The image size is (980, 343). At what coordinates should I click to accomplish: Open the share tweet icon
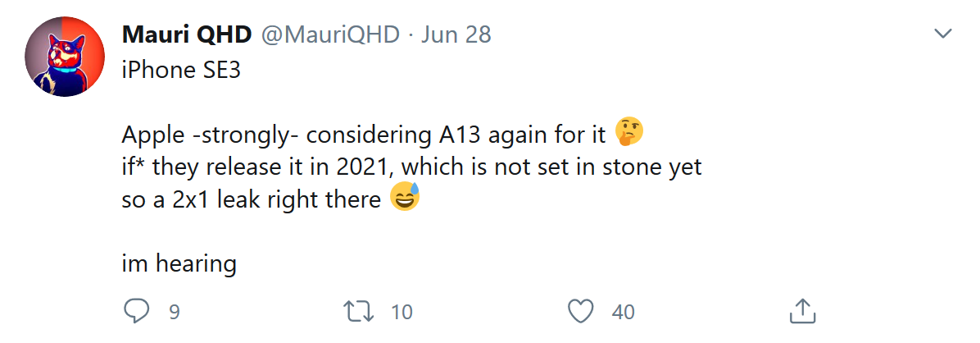pyautogui.click(x=801, y=311)
